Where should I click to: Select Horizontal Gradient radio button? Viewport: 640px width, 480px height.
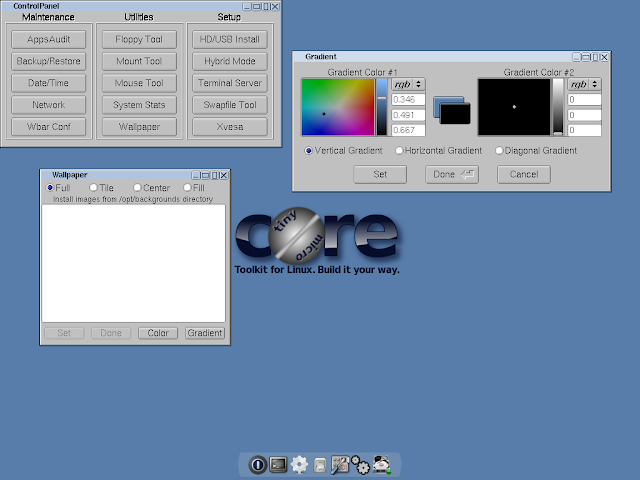pos(399,151)
